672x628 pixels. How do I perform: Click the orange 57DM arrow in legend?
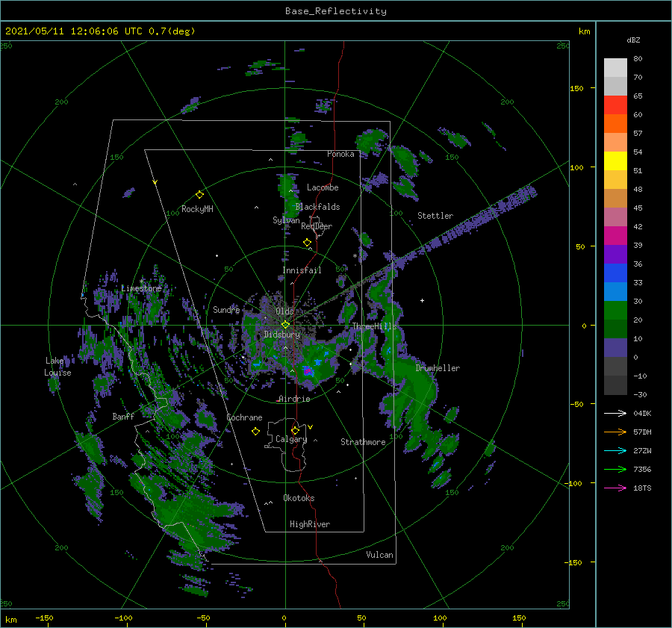pos(615,432)
